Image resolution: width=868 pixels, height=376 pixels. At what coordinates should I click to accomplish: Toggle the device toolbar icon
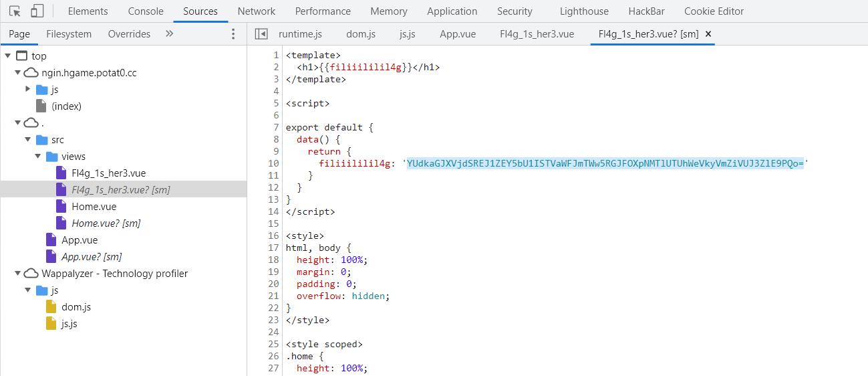37,11
